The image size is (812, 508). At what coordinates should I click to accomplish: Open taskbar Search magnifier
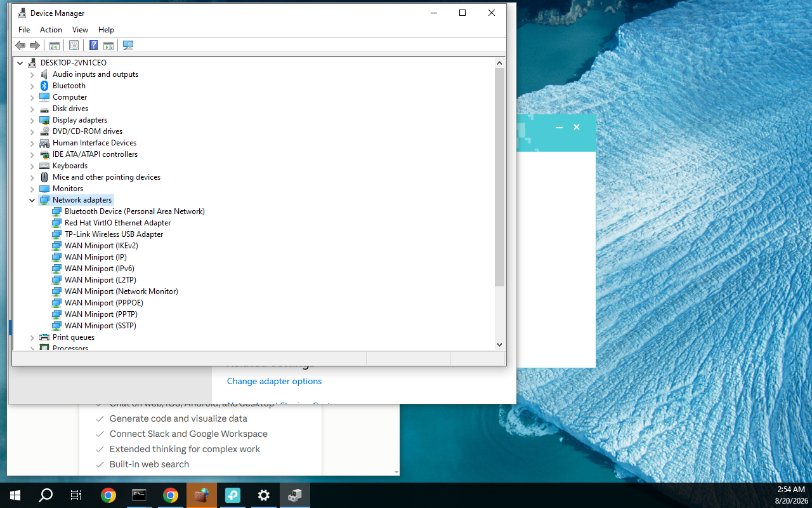pos(46,495)
